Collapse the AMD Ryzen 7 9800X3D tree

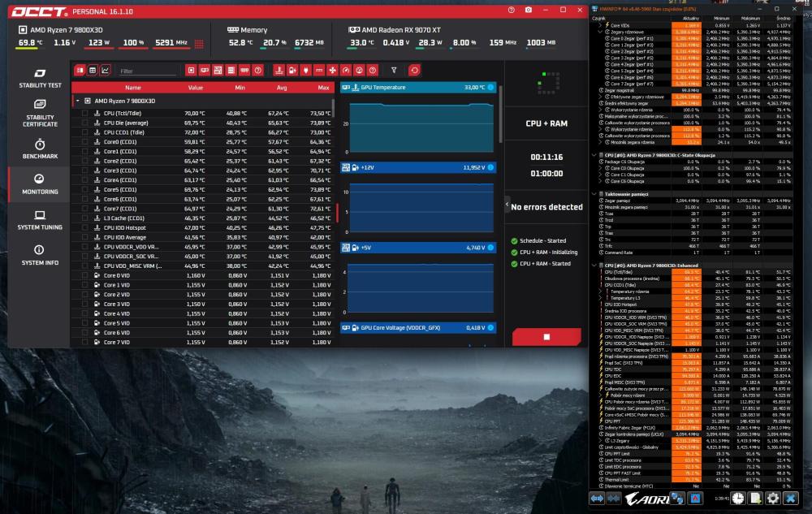pyautogui.click(x=78, y=101)
